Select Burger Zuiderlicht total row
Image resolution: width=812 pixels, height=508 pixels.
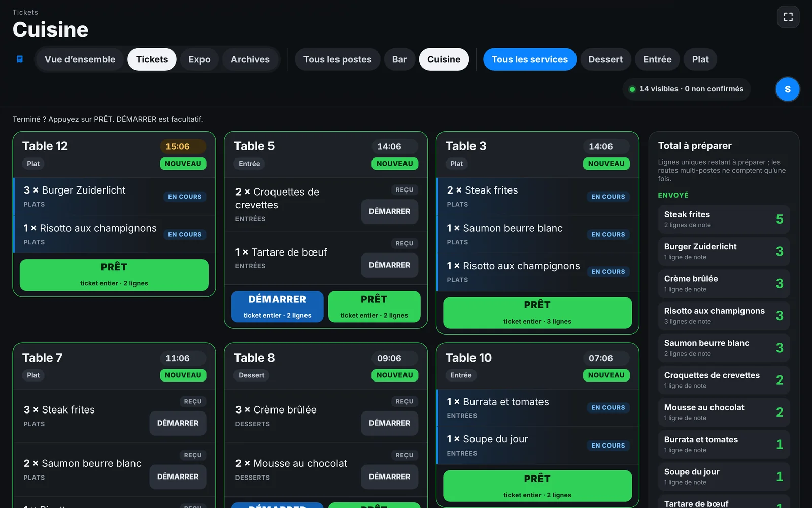point(724,251)
